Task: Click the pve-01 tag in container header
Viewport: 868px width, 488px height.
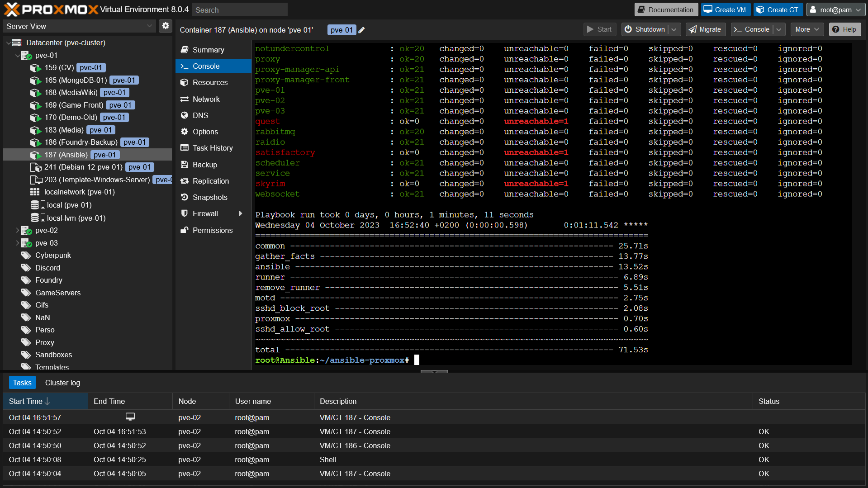Action: [x=342, y=30]
